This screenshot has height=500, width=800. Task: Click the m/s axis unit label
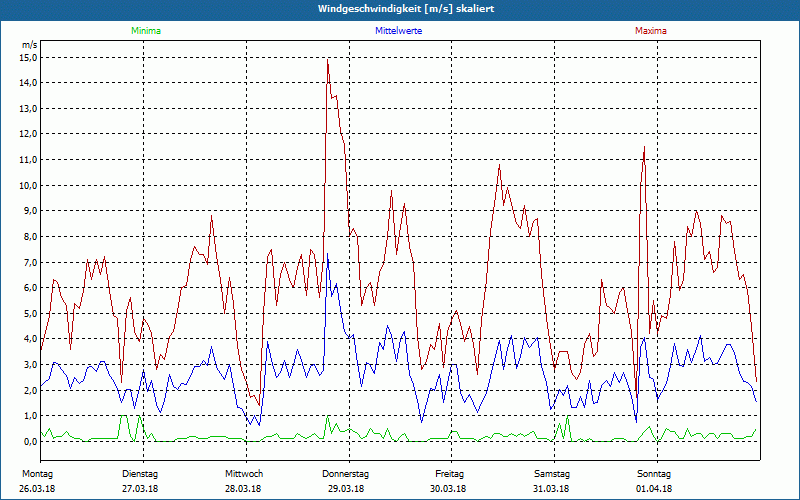[30, 45]
